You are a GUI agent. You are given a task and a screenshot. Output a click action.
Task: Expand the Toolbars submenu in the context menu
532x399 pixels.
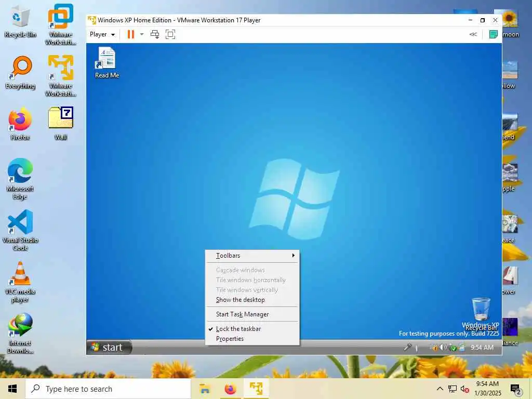point(252,256)
